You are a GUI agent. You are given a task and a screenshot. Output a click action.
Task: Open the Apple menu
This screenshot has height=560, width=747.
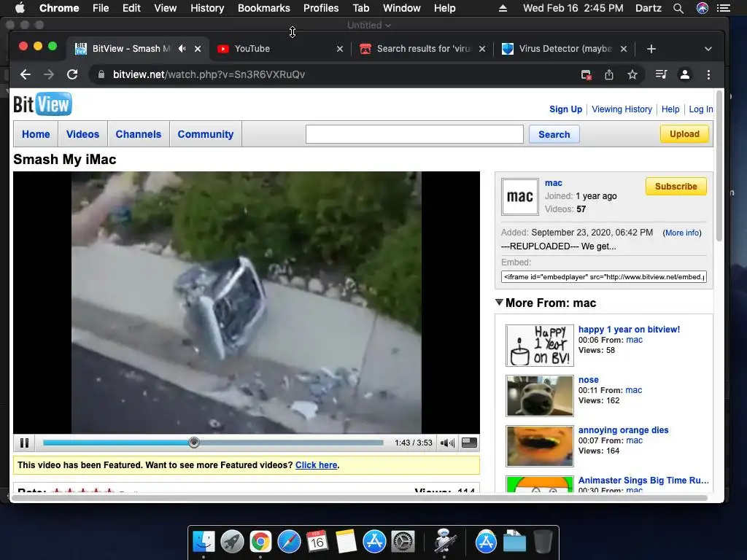(20, 8)
